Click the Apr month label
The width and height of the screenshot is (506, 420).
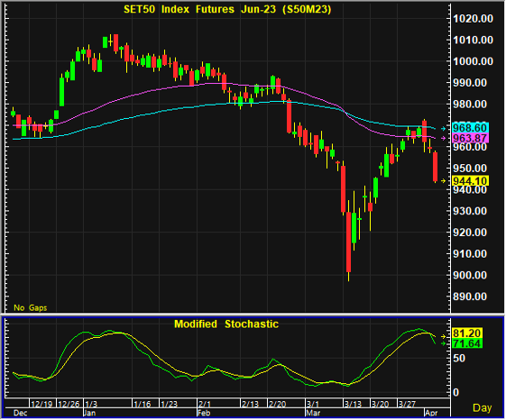coord(431,413)
